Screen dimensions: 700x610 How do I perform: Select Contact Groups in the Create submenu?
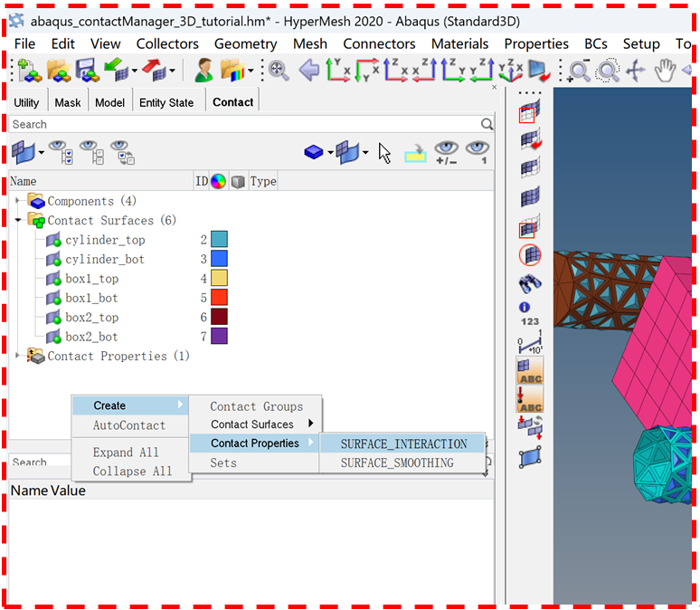(x=256, y=406)
